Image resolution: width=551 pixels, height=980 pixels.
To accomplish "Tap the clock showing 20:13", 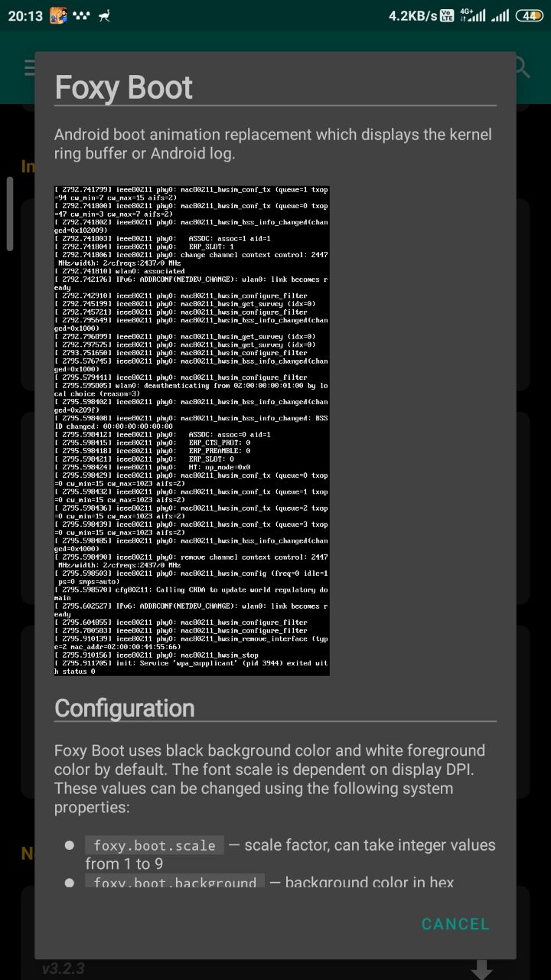I will pyautogui.click(x=24, y=15).
